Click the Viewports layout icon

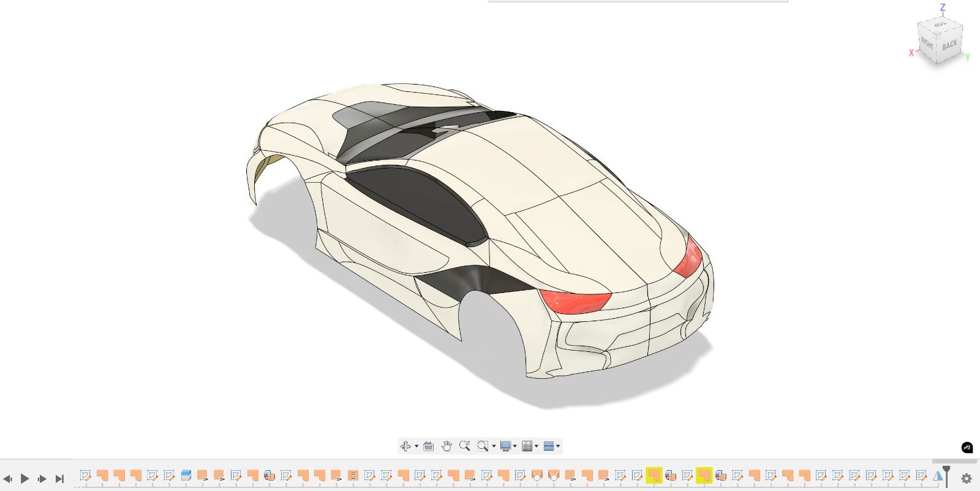click(x=549, y=446)
